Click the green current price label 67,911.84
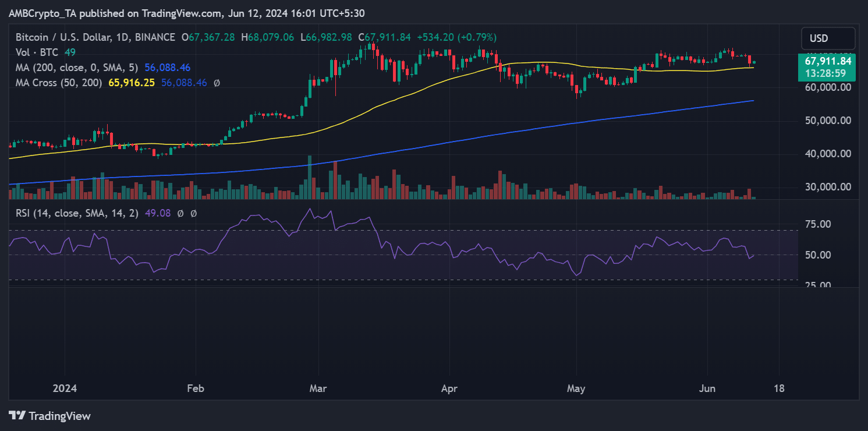This screenshot has height=431, width=868. tap(828, 61)
